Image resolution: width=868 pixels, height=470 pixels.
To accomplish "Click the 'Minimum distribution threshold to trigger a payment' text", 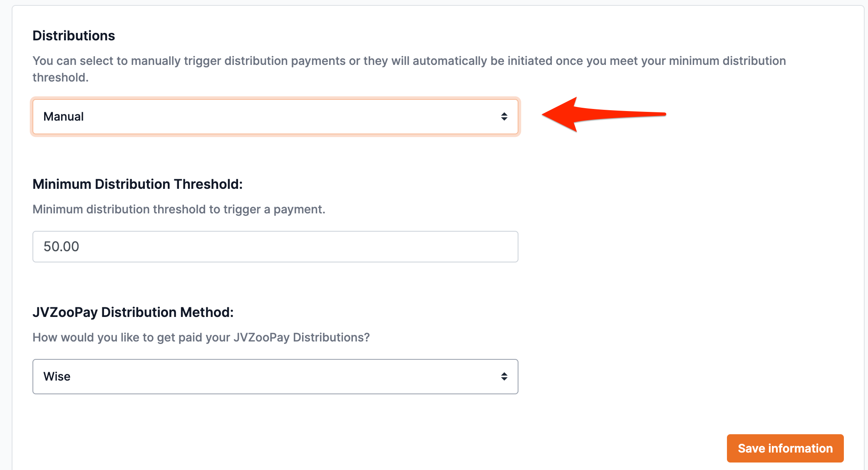I will 179,209.
